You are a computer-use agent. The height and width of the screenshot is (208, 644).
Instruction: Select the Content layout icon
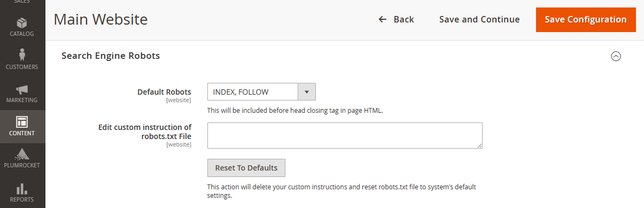click(x=22, y=122)
